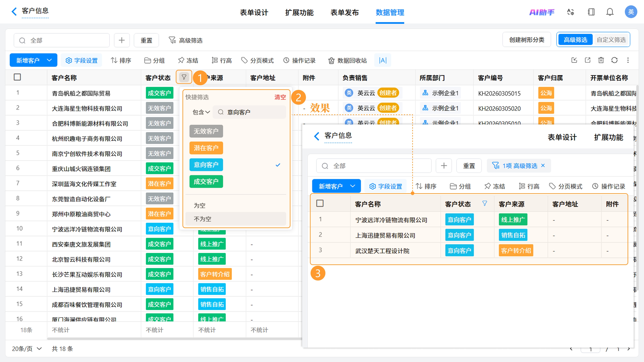Image resolution: width=644 pixels, height=362 pixels.
Task: Click the filter funnel on 客户状态 column
Action: [184, 77]
